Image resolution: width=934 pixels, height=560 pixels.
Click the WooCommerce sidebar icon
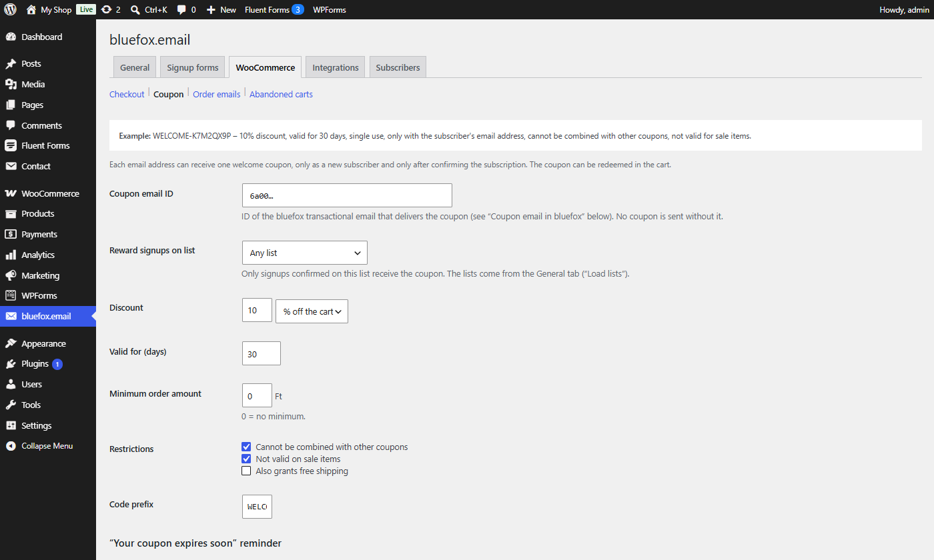tap(11, 193)
